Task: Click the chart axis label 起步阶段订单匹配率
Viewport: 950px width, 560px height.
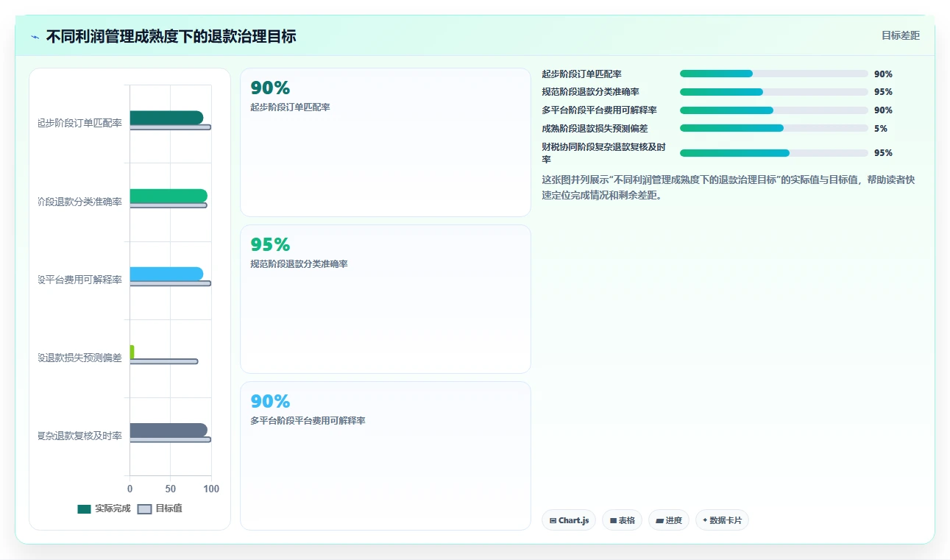Action: pos(80,124)
